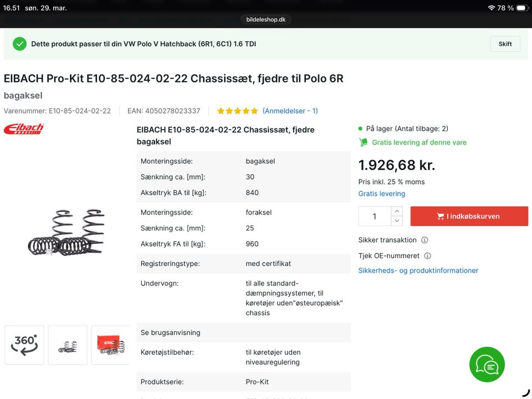
Task: Open the live chat bubble
Action: coord(487,365)
